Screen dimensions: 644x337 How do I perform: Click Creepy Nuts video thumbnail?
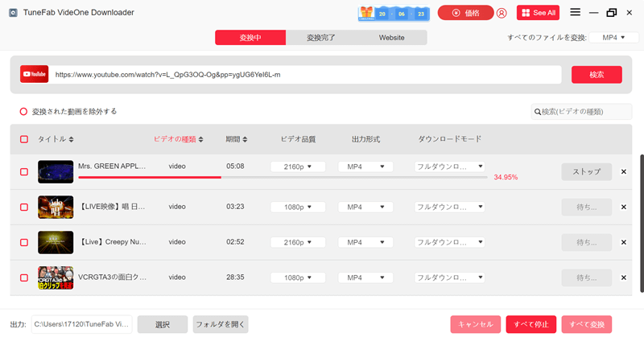tap(56, 242)
